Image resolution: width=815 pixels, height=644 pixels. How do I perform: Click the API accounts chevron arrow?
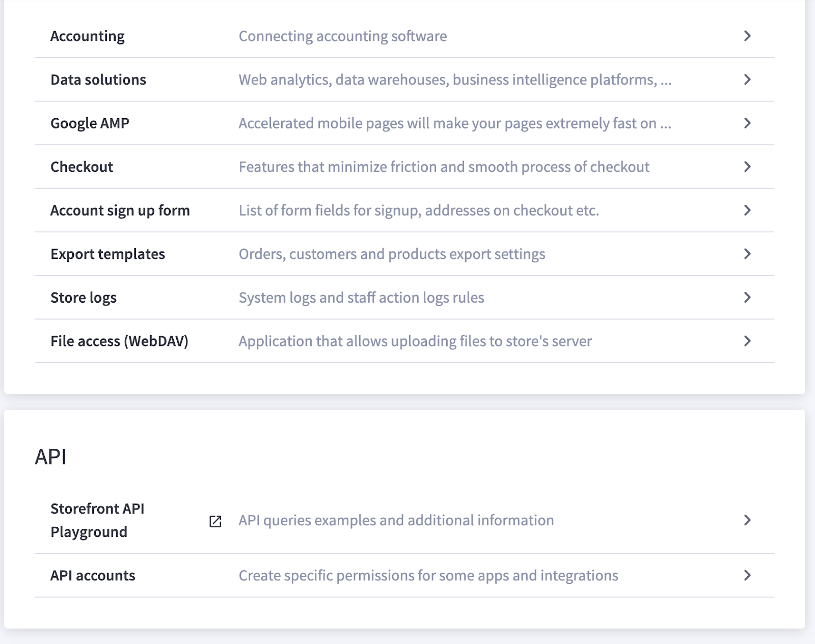coord(747,575)
